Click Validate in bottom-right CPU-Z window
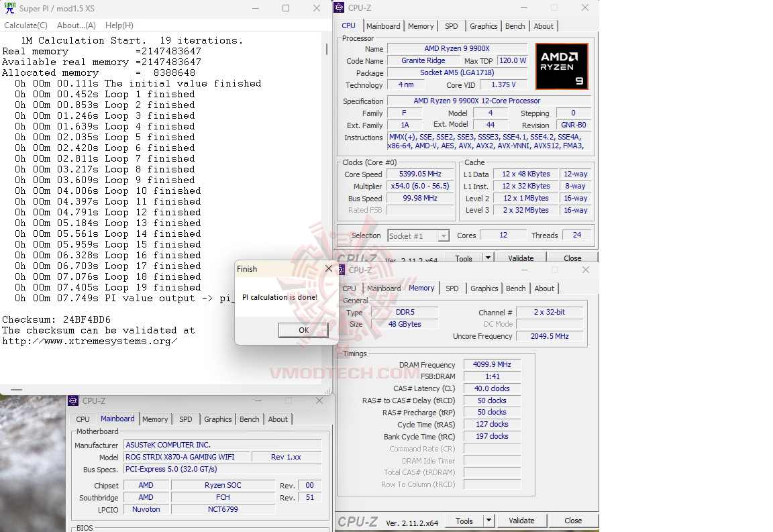Screen dimensions: 773x532 point(521,521)
